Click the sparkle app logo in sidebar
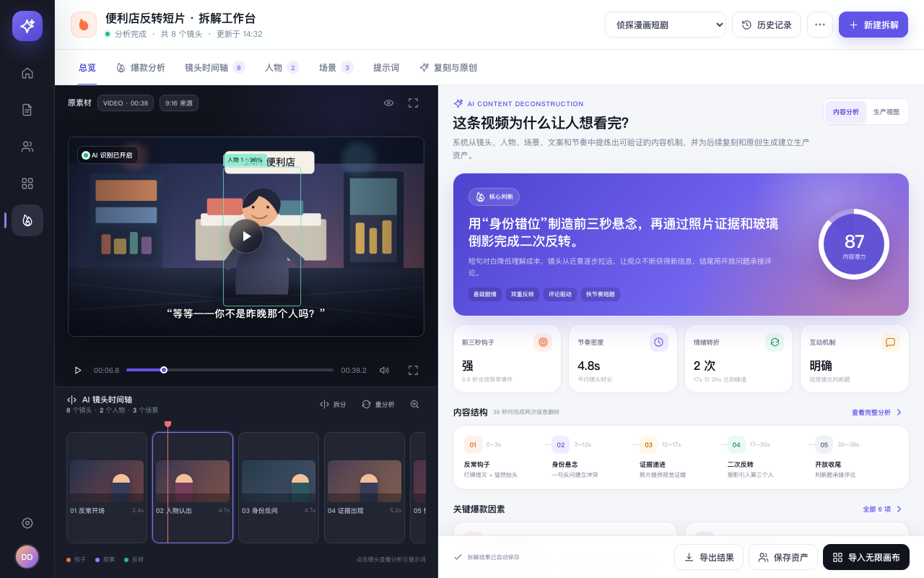This screenshot has height=578, width=924. pos(27,26)
